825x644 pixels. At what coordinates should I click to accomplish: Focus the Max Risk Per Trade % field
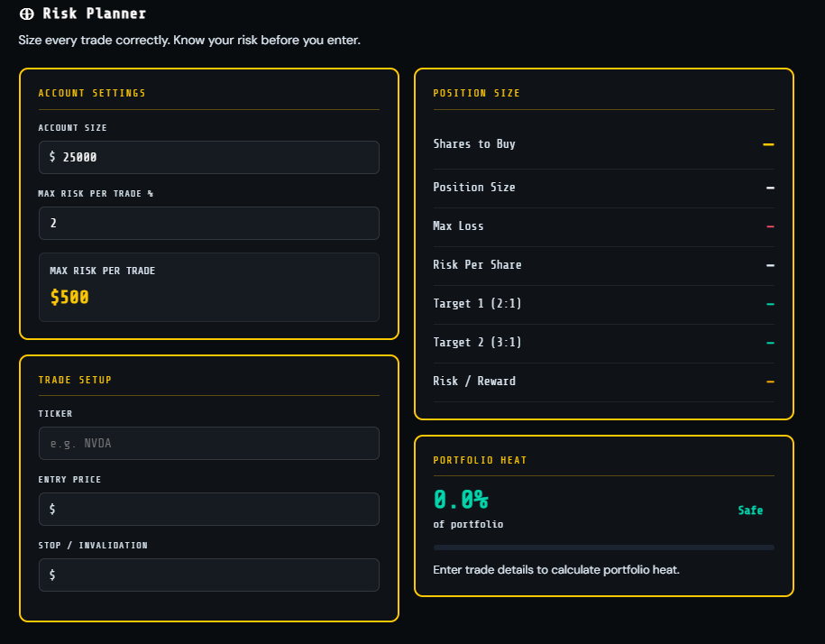click(x=209, y=223)
